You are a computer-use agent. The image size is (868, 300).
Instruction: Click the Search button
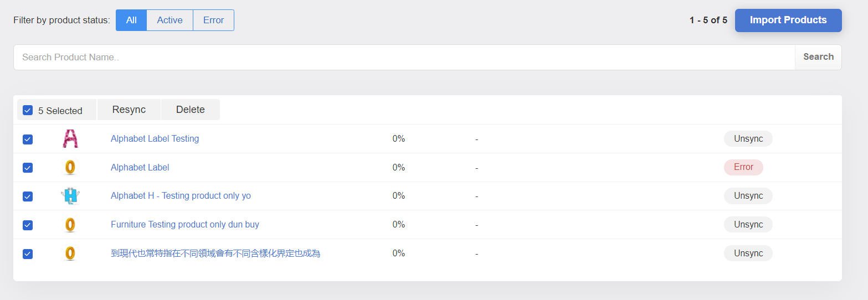coord(818,57)
